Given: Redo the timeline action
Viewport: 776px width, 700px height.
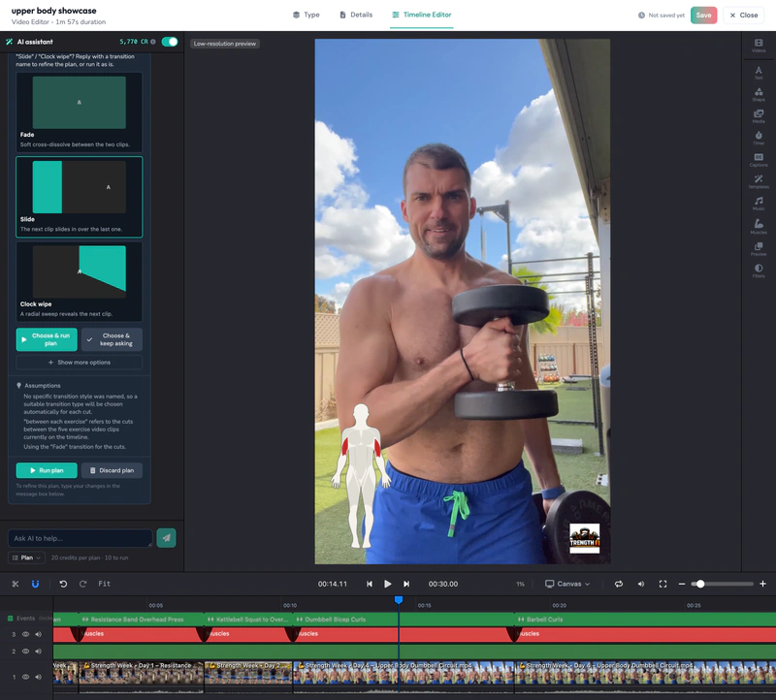Looking at the screenshot, I should coord(83,584).
